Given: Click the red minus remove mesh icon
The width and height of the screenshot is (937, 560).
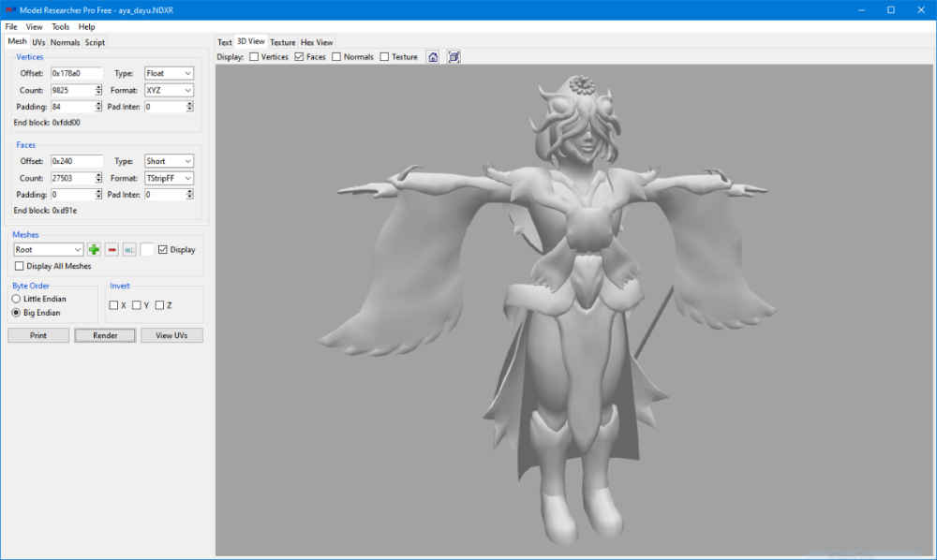Looking at the screenshot, I should (112, 249).
